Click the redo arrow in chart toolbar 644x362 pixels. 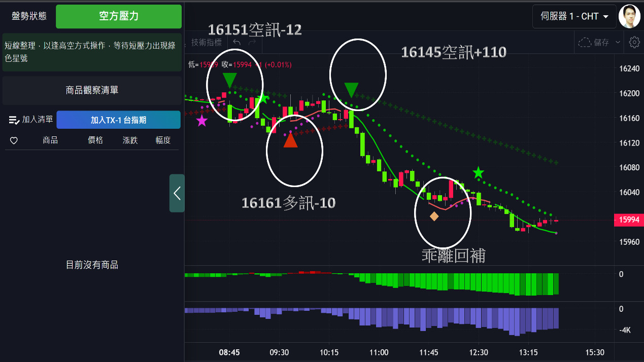pos(252,43)
